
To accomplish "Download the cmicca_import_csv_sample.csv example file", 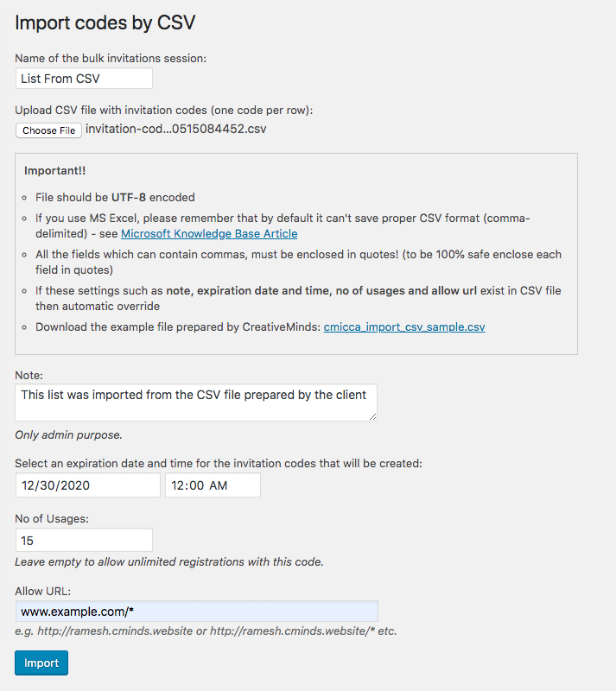I will [403, 327].
